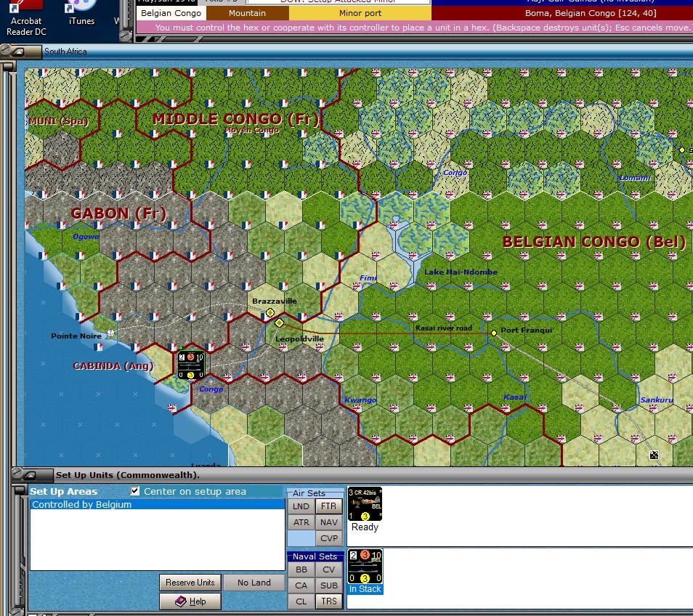
Task: Click the No Land button
Action: tap(254, 583)
